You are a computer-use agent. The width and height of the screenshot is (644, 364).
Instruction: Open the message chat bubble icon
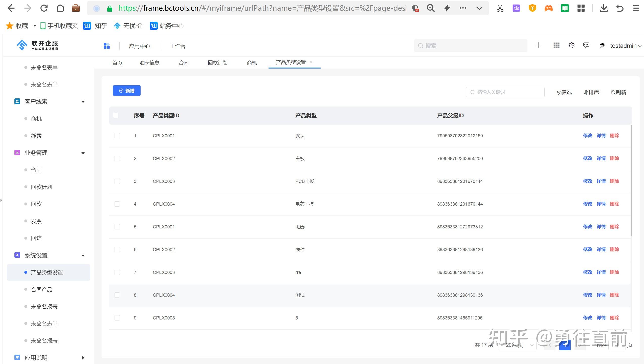coord(586,45)
